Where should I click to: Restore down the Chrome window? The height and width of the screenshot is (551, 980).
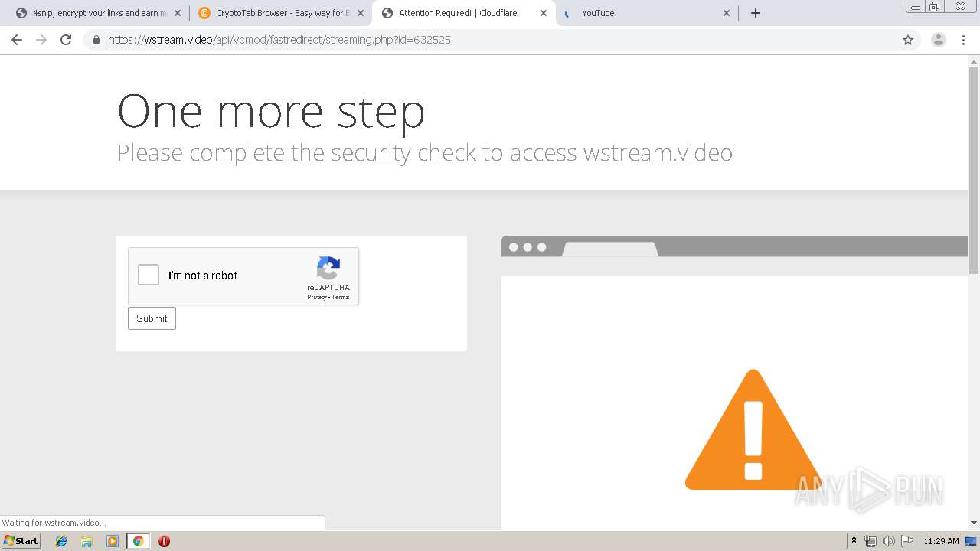coord(935,6)
